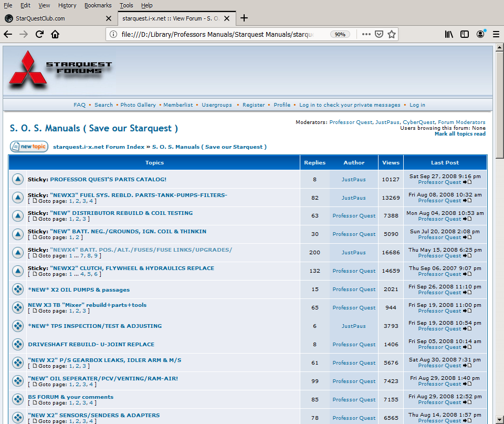Screen dimensions: 504x424
Task: Click topic icon for Driveshaft Rebuild thread
Action: (x=18, y=344)
